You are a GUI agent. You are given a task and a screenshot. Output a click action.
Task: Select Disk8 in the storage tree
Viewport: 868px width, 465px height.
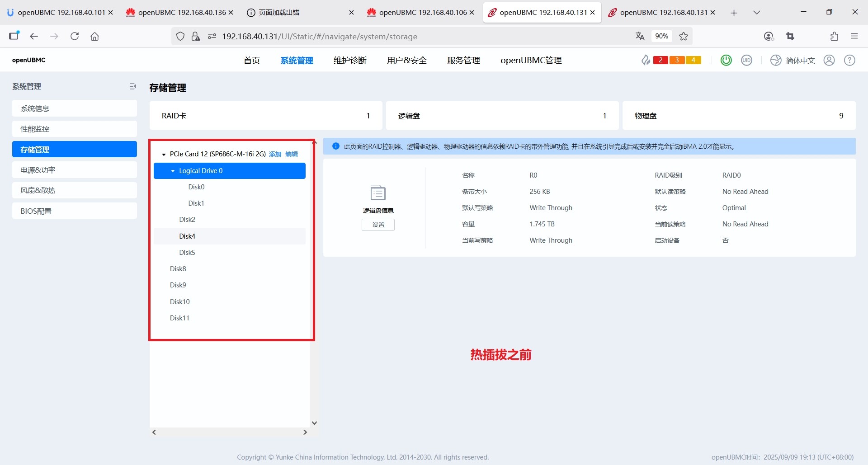(178, 269)
